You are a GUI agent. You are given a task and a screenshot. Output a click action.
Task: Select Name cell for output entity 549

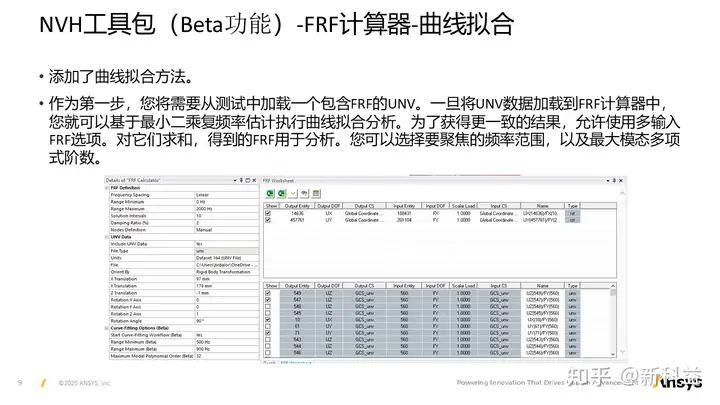[x=543, y=293]
